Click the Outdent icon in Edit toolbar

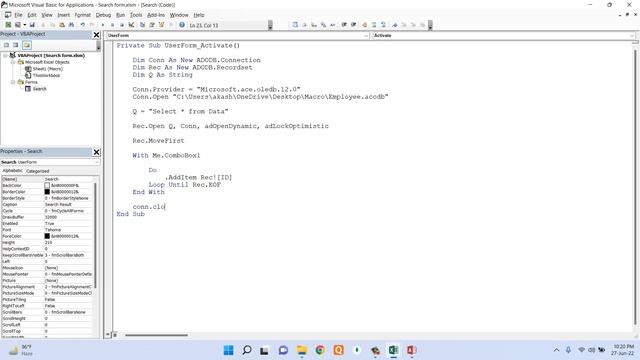[x=353, y=25]
